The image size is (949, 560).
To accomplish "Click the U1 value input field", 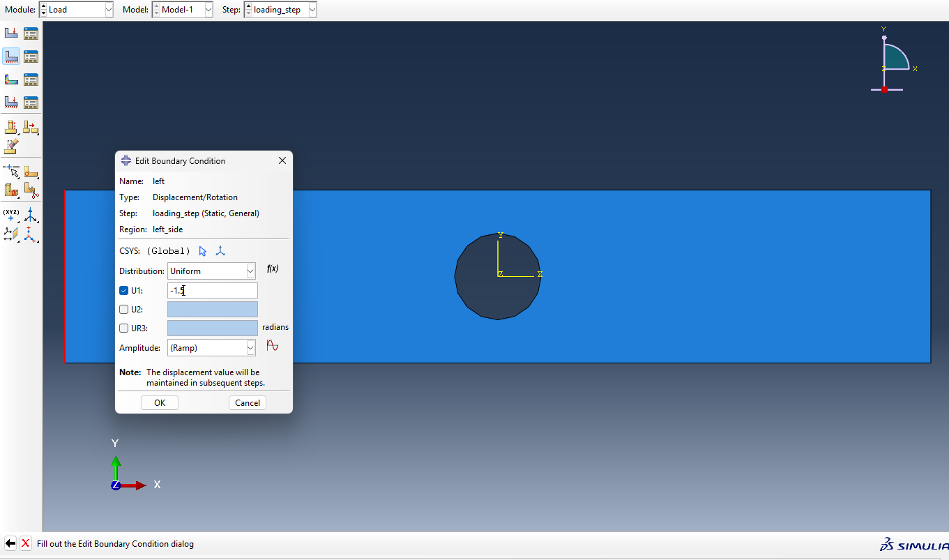I will 212,291.
